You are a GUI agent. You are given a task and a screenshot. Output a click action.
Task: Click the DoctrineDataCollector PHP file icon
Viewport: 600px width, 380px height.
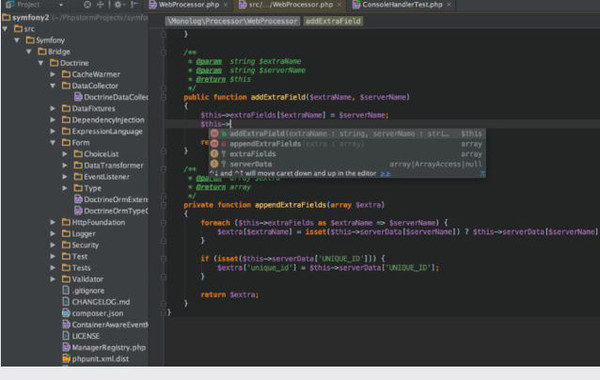click(x=78, y=97)
